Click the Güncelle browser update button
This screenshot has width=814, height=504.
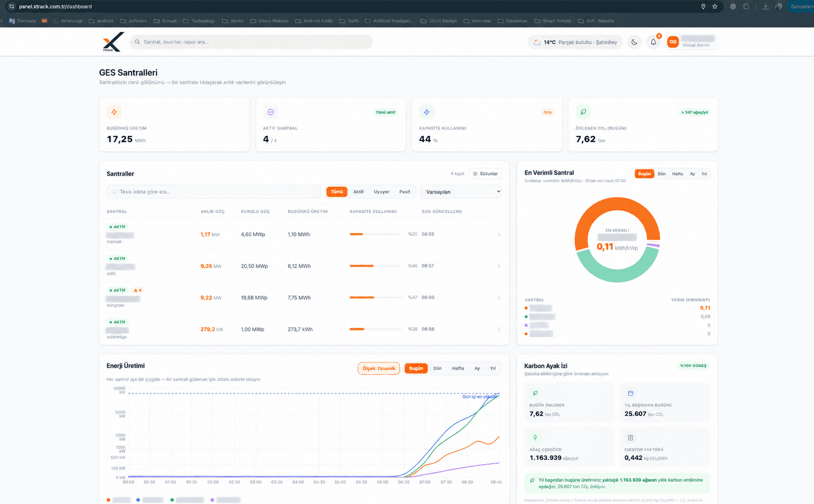[801, 7]
